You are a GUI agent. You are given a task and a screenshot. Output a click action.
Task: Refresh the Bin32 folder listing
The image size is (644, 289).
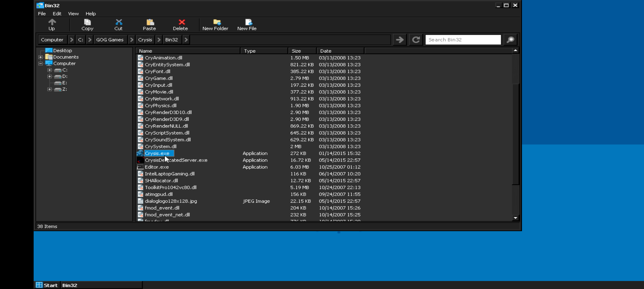416,40
